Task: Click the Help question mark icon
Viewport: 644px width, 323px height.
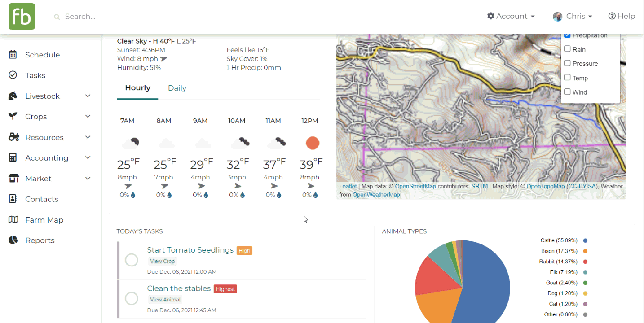Action: [x=612, y=16]
